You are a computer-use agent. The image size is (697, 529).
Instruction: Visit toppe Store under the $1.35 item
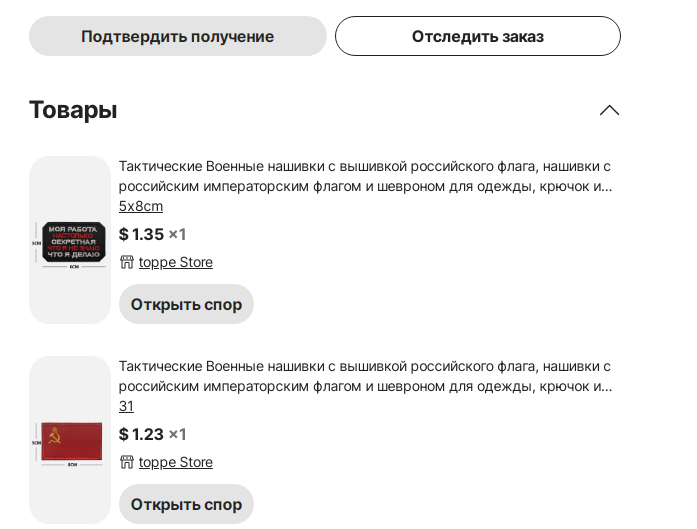176,262
